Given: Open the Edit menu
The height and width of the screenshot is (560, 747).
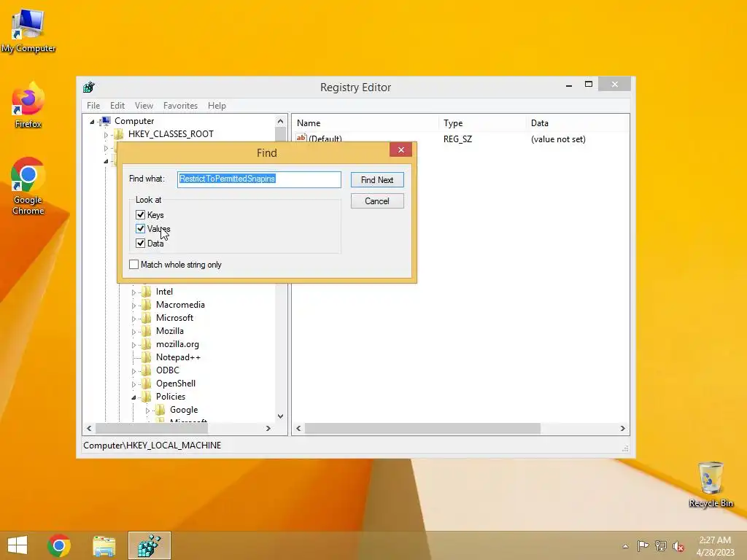Looking at the screenshot, I should [117, 106].
